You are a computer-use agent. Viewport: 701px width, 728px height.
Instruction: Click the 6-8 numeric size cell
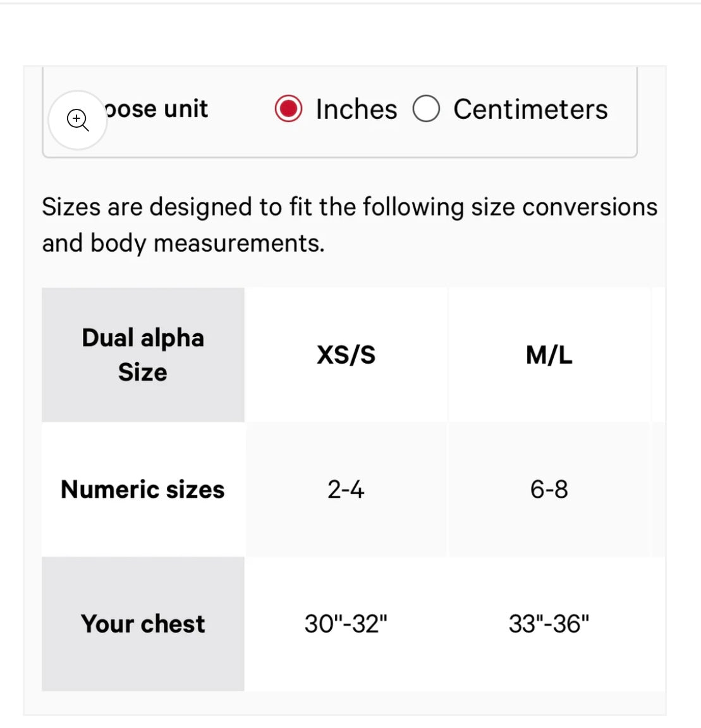coord(549,489)
